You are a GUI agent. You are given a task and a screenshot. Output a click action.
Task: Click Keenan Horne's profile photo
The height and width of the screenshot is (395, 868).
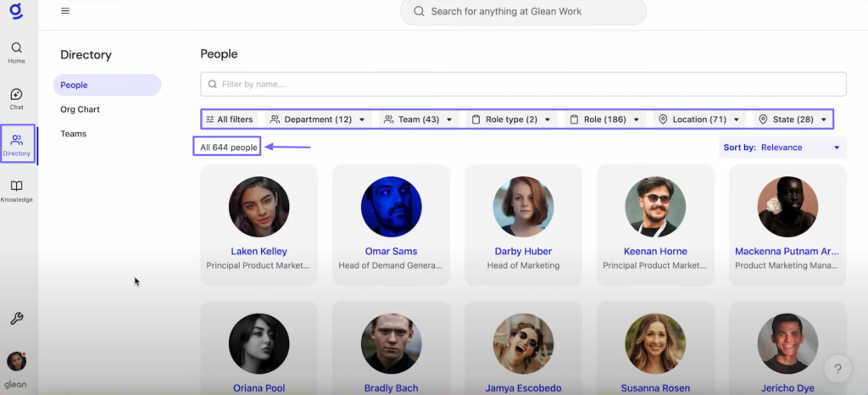tap(655, 207)
